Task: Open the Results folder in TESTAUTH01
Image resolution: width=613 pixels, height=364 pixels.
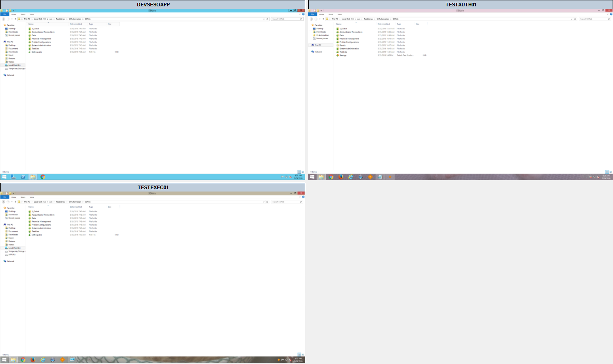Action: pos(342,45)
